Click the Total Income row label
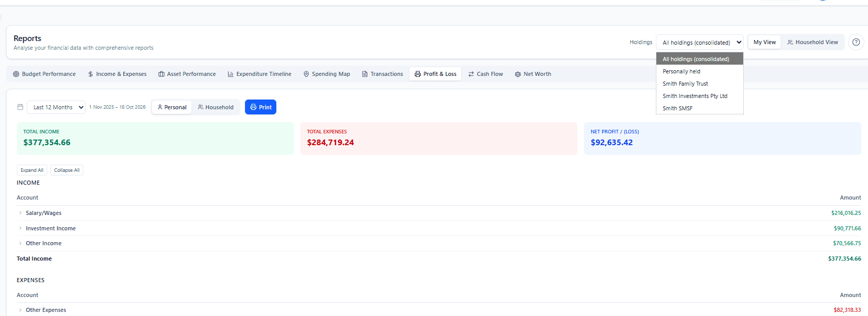868x316 pixels. (34, 259)
